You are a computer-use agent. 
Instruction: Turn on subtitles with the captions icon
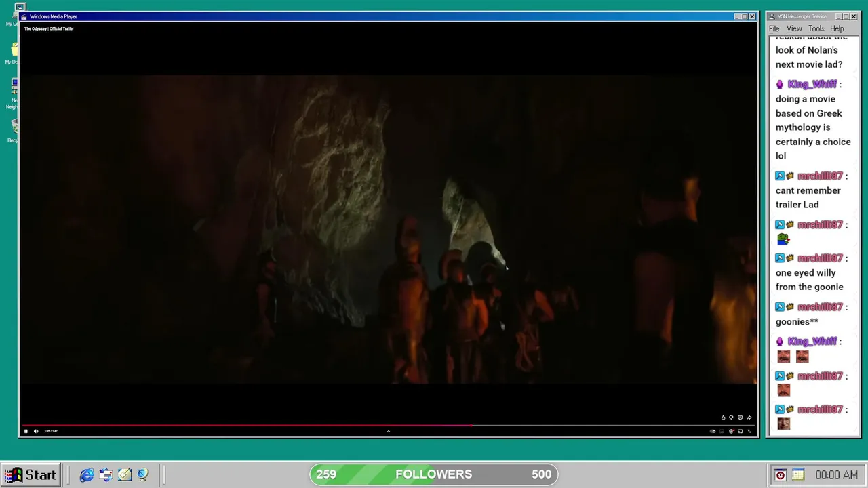click(722, 431)
